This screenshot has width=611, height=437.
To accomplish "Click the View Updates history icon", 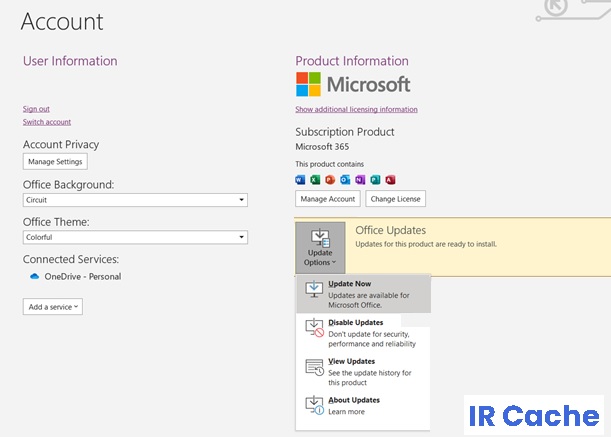I will click(314, 367).
